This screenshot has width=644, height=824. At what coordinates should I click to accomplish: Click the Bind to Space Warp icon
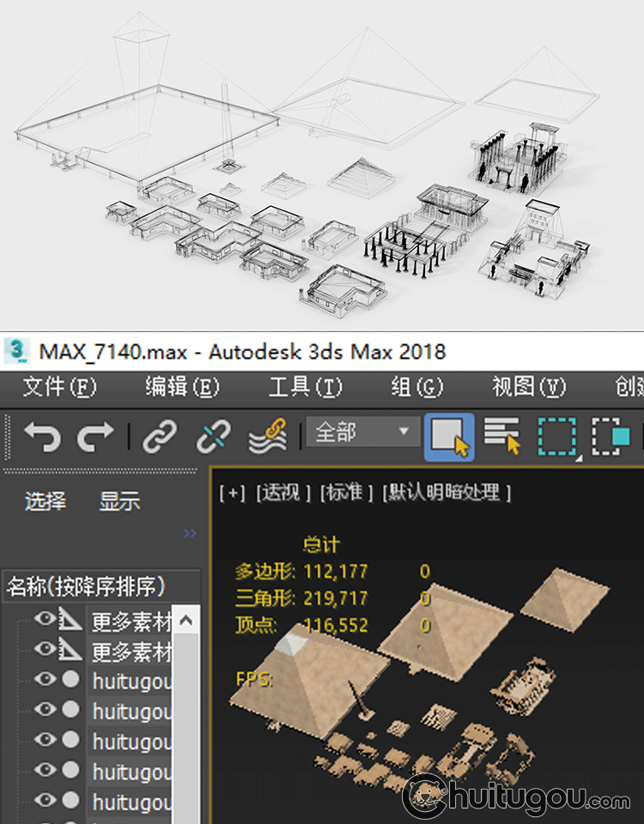coord(267,436)
